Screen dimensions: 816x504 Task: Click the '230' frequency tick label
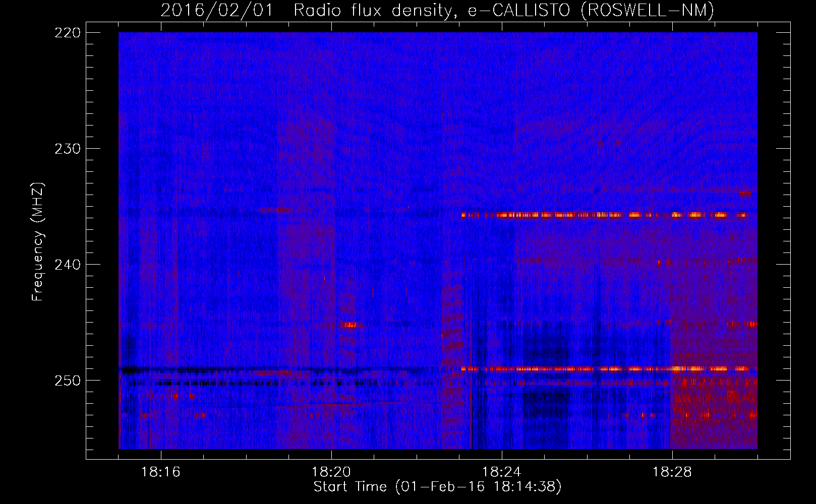point(67,148)
